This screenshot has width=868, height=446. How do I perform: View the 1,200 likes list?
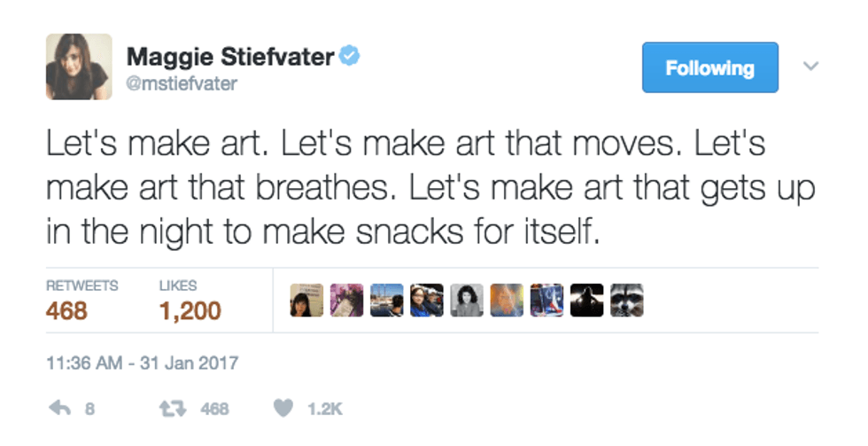pos(190,311)
